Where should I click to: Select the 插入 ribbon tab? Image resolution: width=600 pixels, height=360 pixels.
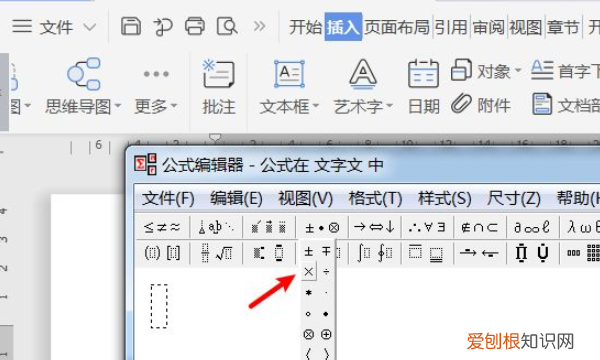(x=343, y=27)
